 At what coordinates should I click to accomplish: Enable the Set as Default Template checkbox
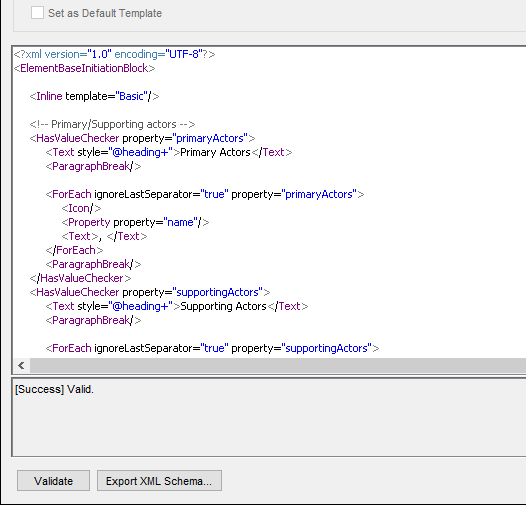[37, 13]
